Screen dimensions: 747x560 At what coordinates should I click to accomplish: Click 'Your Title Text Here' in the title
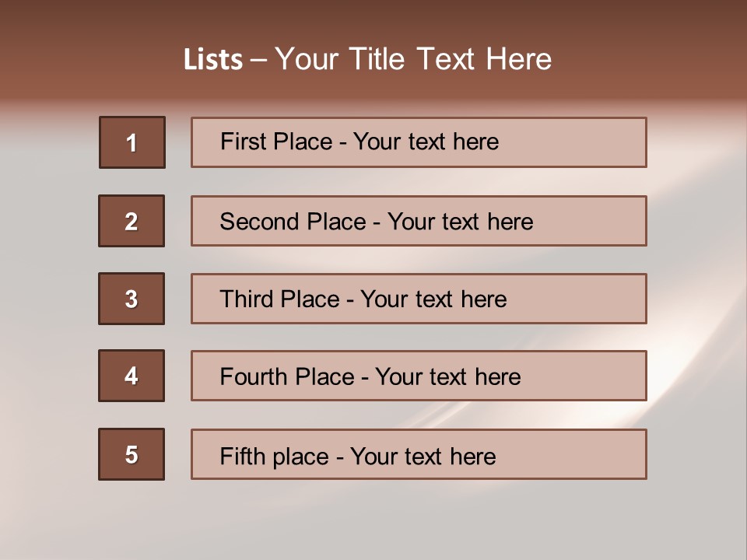pyautogui.click(x=413, y=59)
